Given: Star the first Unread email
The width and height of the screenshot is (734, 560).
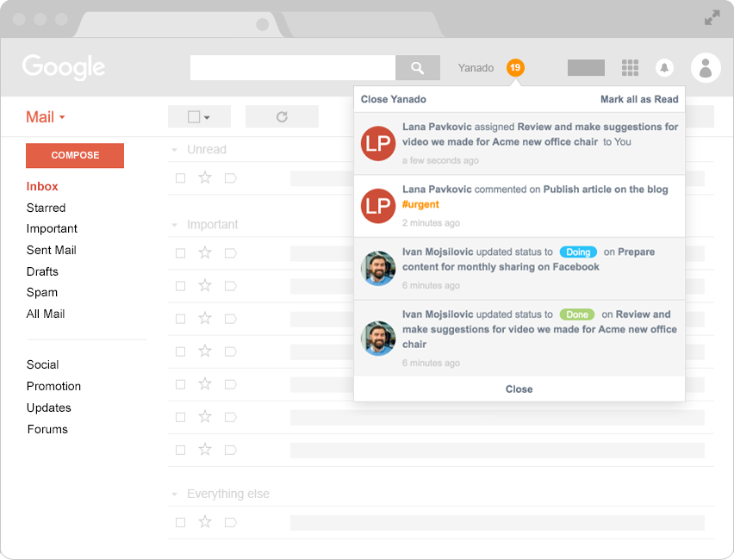Looking at the screenshot, I should point(205,178).
